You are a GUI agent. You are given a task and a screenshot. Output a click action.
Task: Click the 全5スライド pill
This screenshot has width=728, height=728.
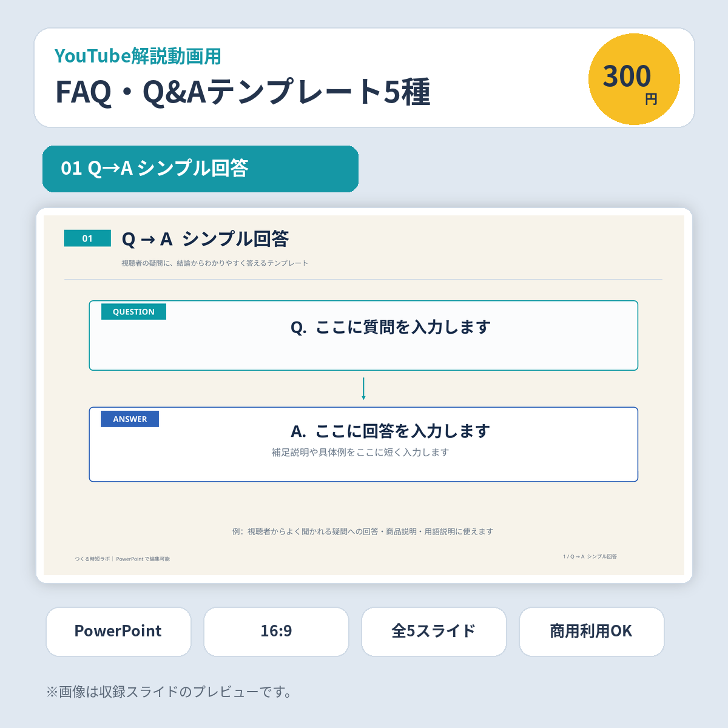[x=434, y=632]
